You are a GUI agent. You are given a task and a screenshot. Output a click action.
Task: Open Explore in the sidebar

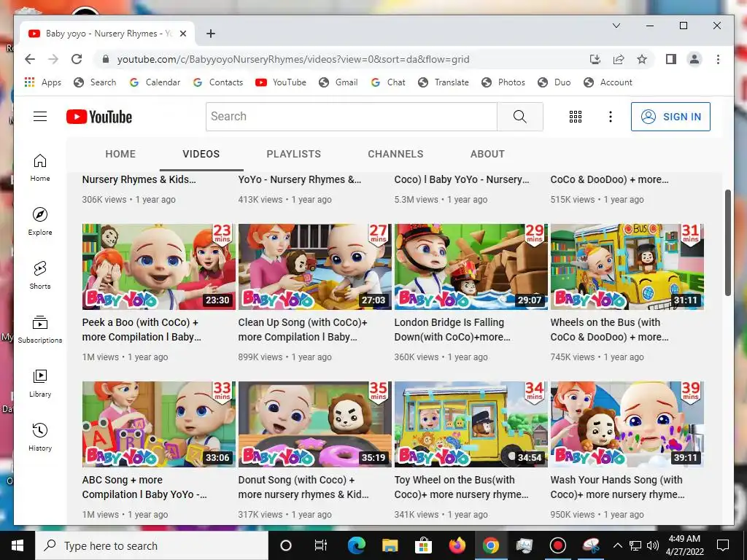(40, 222)
